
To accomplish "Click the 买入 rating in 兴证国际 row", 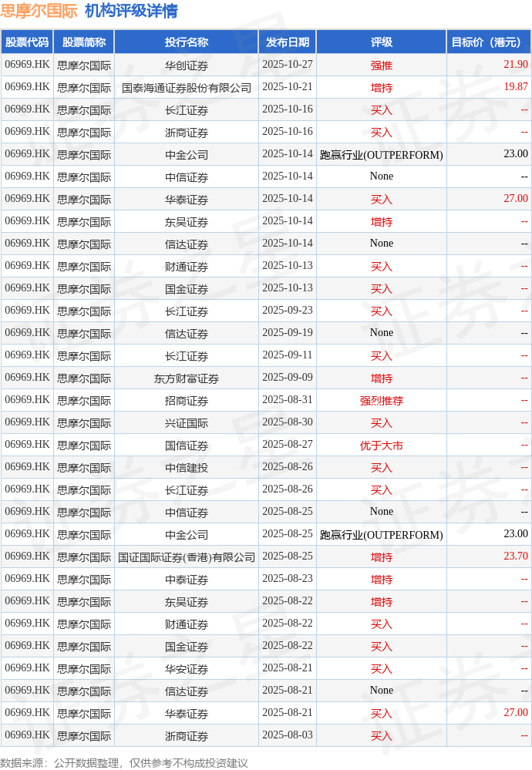I will point(382,423).
